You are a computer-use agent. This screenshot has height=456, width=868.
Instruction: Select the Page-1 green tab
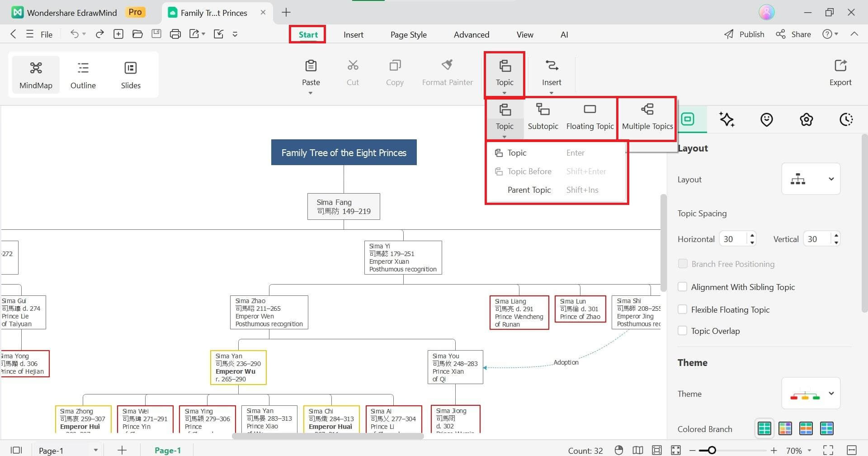pyautogui.click(x=168, y=450)
